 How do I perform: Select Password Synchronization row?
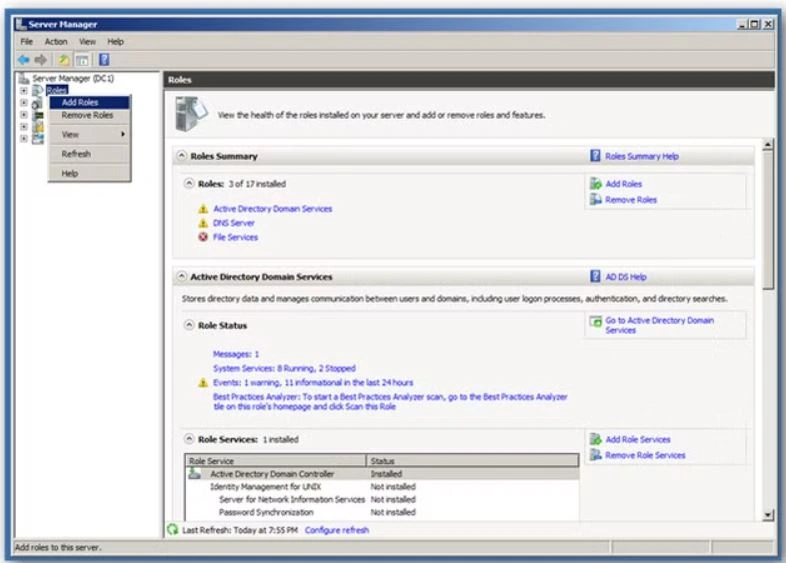tap(382, 512)
